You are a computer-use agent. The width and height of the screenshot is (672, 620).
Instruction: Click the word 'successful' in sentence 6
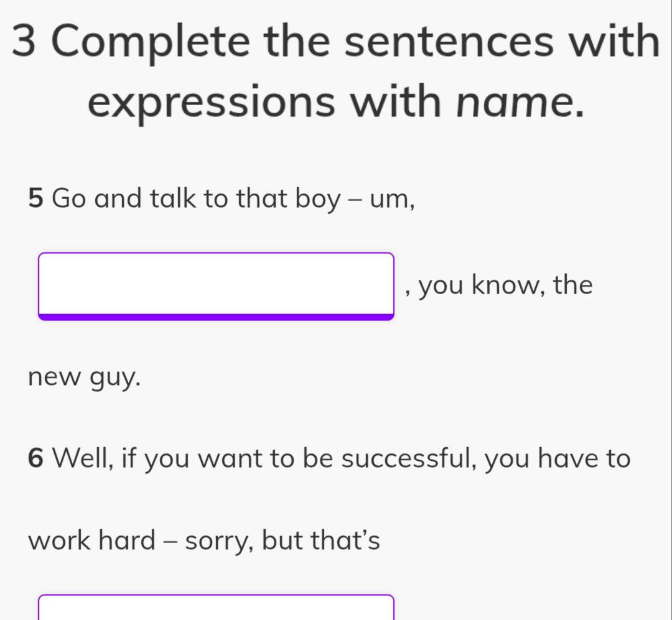click(x=410, y=459)
